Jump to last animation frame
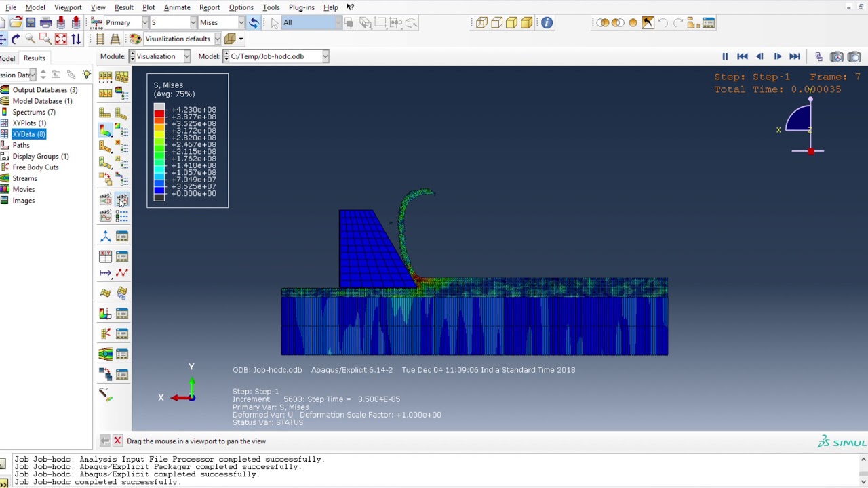The width and height of the screenshot is (868, 488). [x=795, y=57]
